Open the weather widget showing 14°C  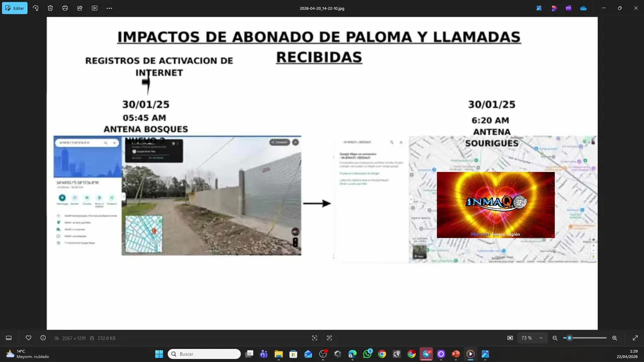tap(28, 354)
